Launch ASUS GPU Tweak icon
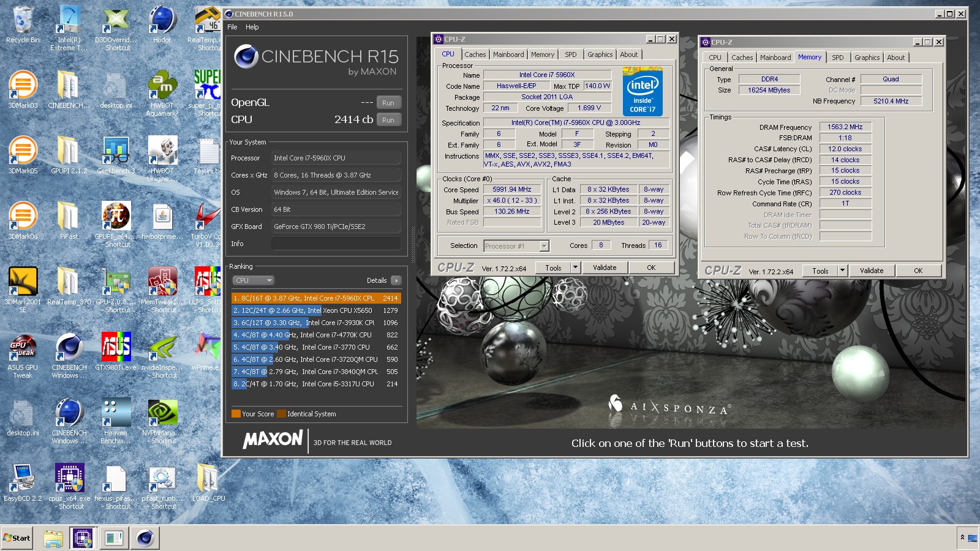 click(x=23, y=355)
